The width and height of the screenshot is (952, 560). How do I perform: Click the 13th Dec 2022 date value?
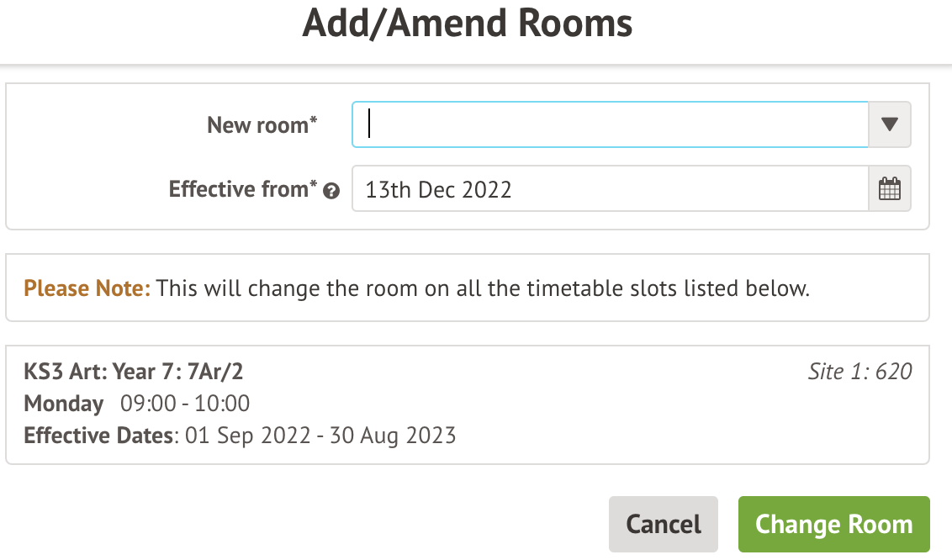[438, 189]
